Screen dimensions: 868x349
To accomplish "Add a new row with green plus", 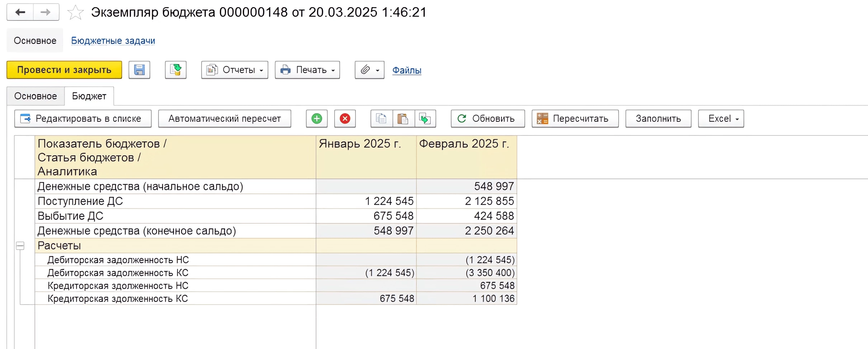I will 317,119.
